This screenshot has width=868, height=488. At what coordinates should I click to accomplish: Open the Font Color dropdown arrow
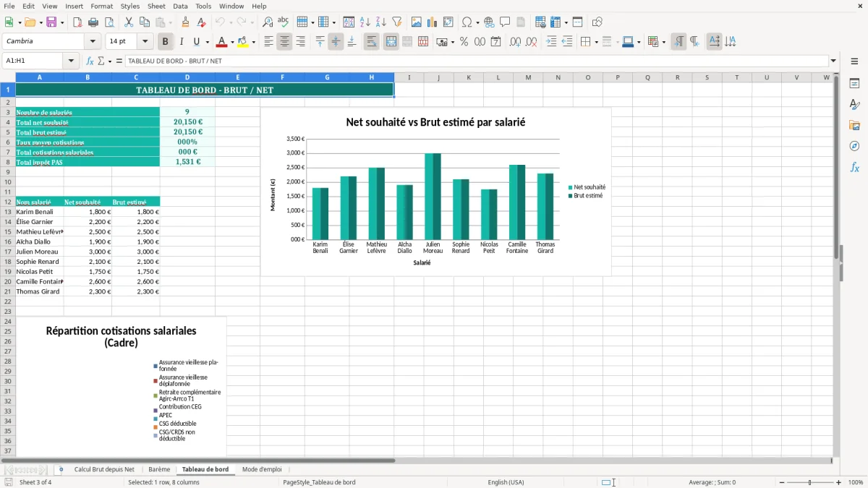231,42
